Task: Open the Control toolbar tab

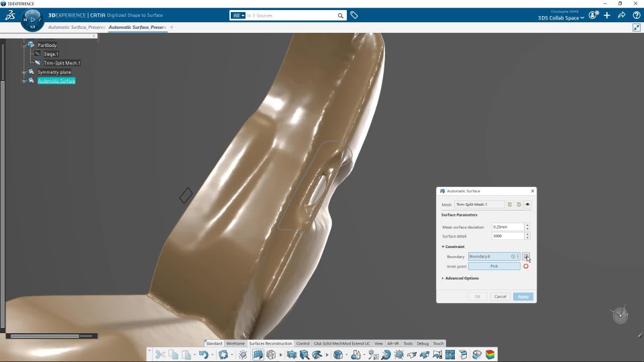Action: coord(303,343)
